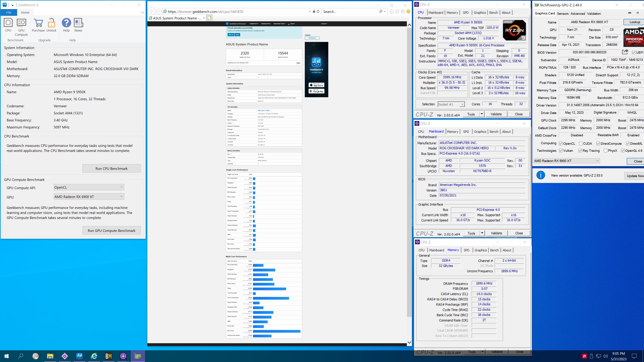Click Set Baseline on results page
This screenshot has width=644, height=362.
pos(312,38)
